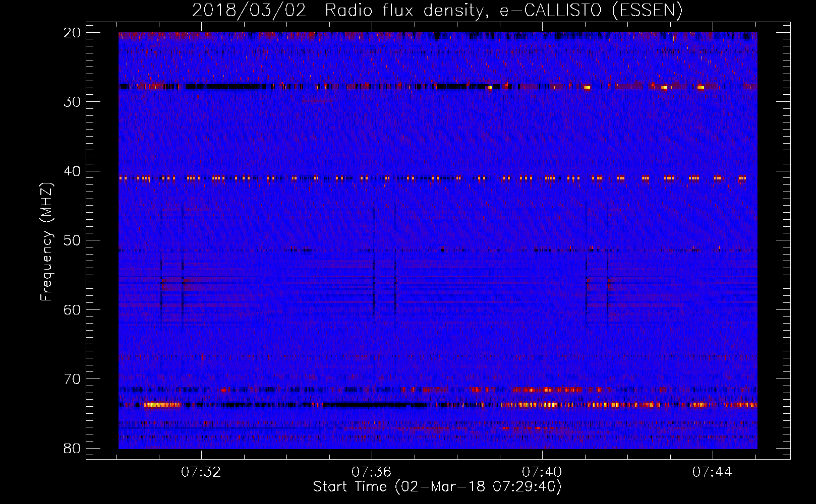The height and width of the screenshot is (504, 816).
Task: Click the '07:44' time tick label
Action: tap(712, 472)
